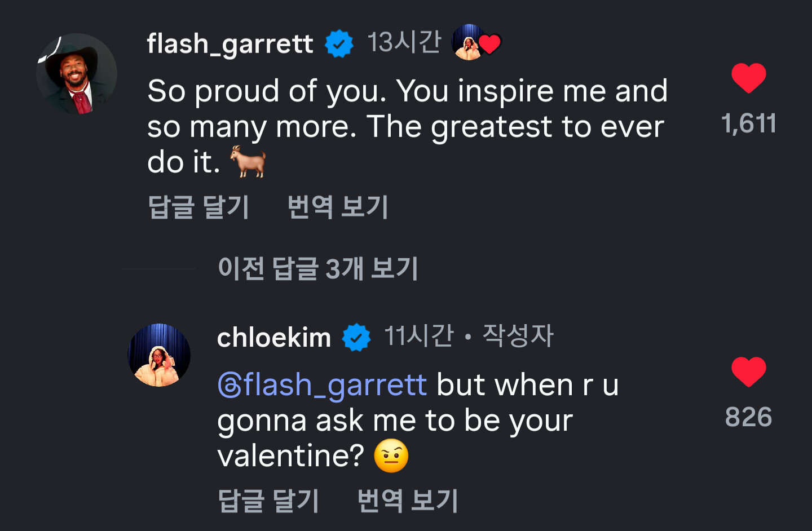Open chloekim's profile picture
Image resolution: width=812 pixels, height=531 pixels.
pos(159,355)
